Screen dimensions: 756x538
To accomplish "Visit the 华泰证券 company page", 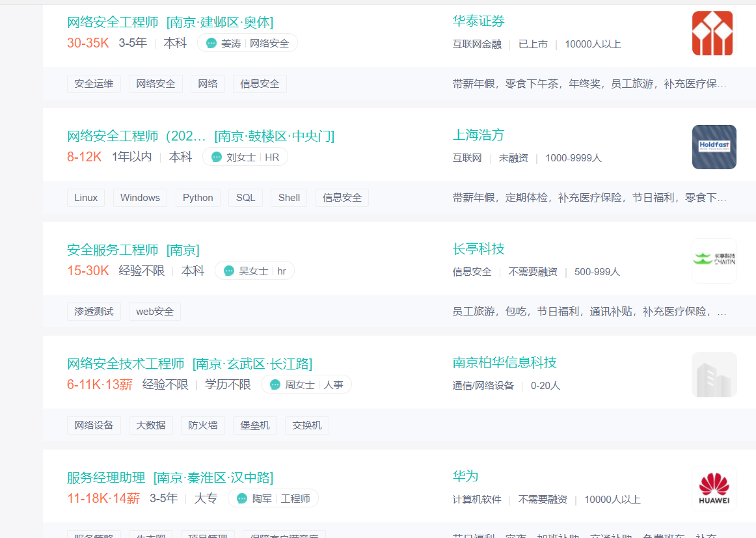I will tap(478, 21).
